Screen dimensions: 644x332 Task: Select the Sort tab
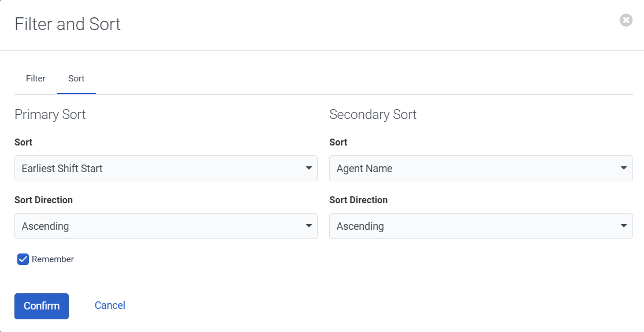coord(76,79)
